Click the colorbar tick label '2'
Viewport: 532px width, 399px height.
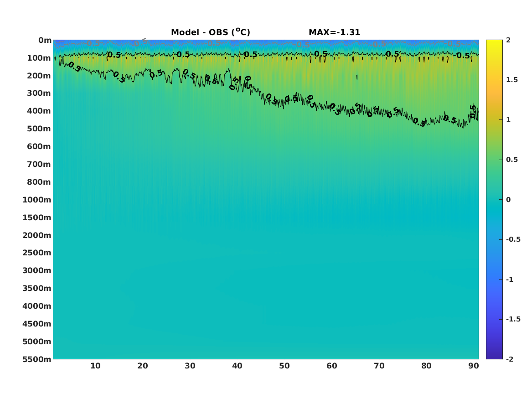[x=508, y=40]
